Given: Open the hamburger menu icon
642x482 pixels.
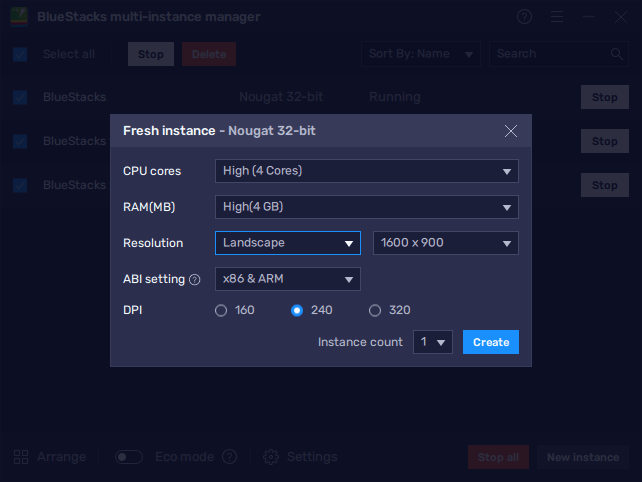Looking at the screenshot, I should click(556, 17).
